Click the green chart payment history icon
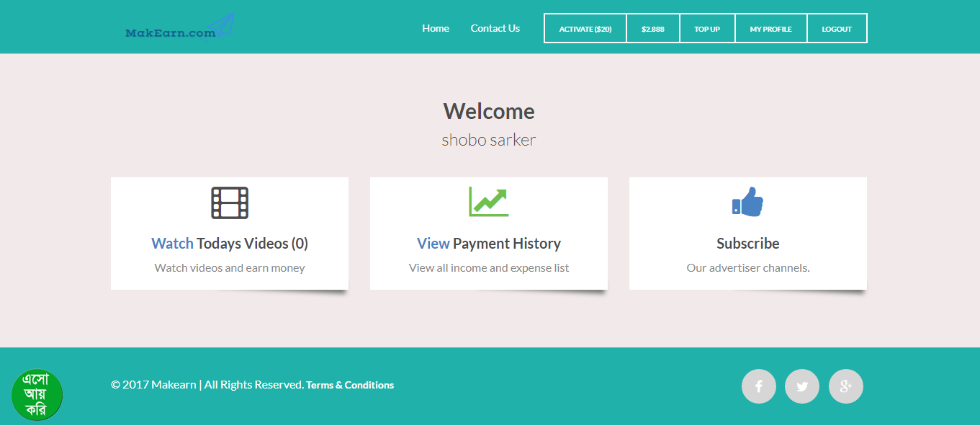Viewport: 980px width, 426px height. click(x=488, y=202)
